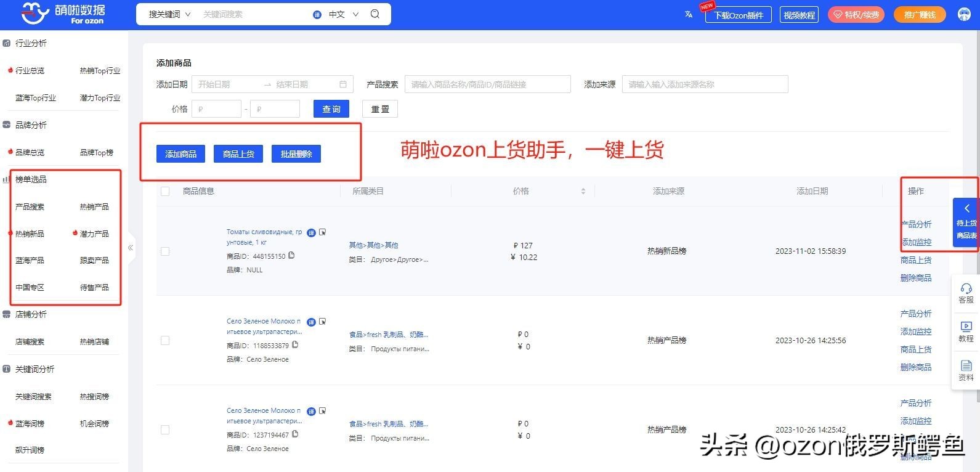Click the 批量删除 bulk delete button
The image size is (980, 472).
point(296,154)
